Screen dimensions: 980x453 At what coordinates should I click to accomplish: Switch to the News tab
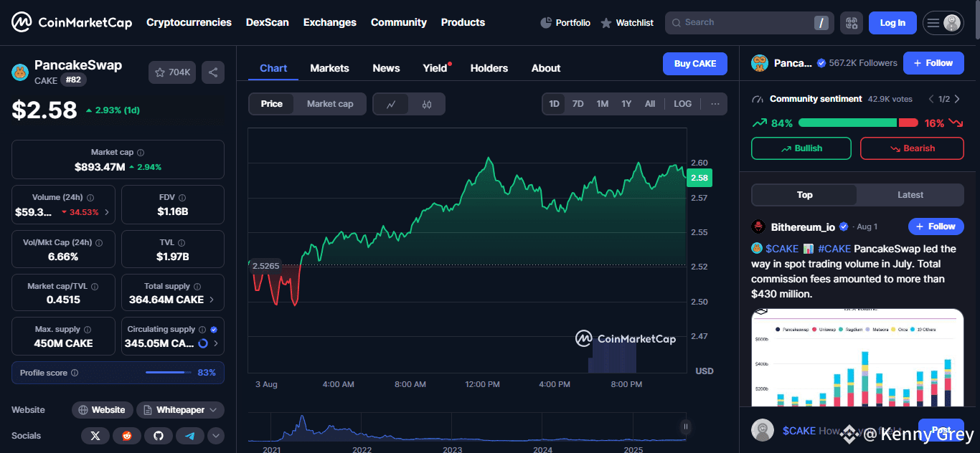(x=386, y=68)
